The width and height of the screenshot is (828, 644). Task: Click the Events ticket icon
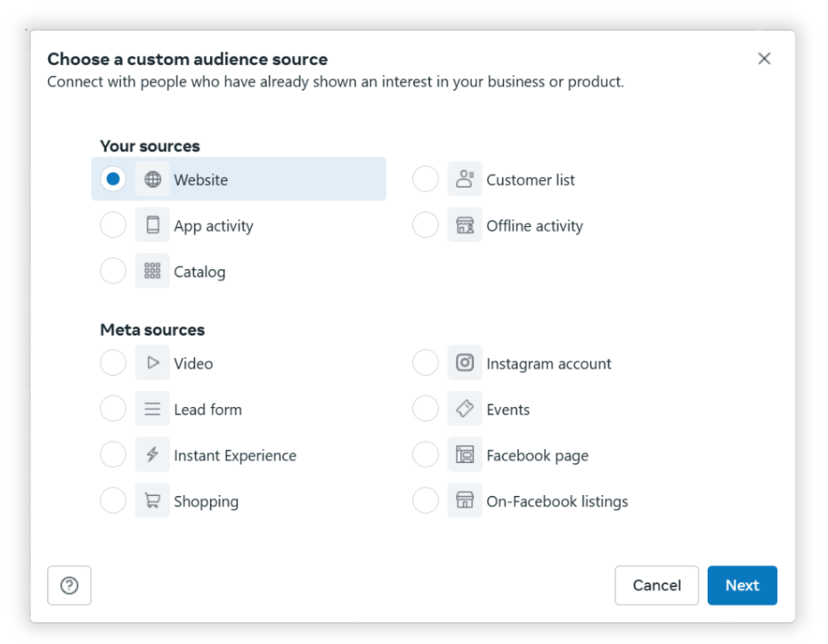point(465,408)
